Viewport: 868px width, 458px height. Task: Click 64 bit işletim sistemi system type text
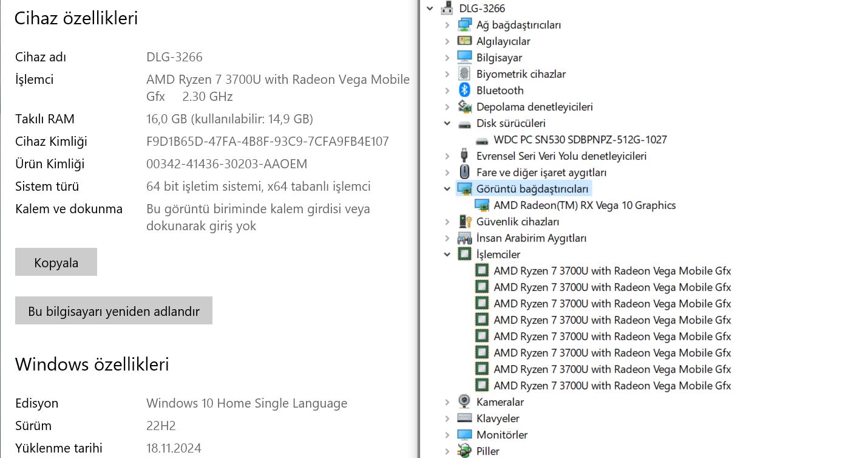click(x=259, y=186)
